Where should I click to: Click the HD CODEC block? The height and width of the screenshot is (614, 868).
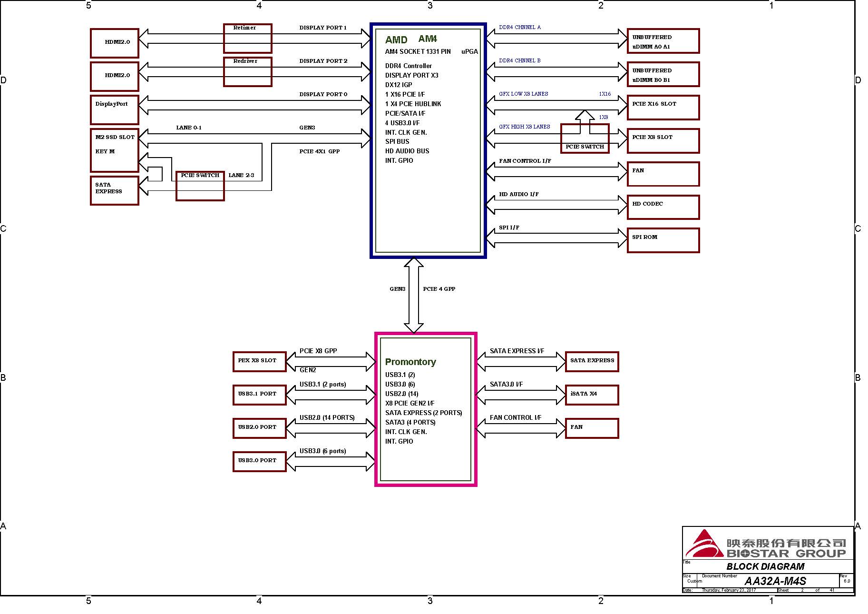[663, 208]
